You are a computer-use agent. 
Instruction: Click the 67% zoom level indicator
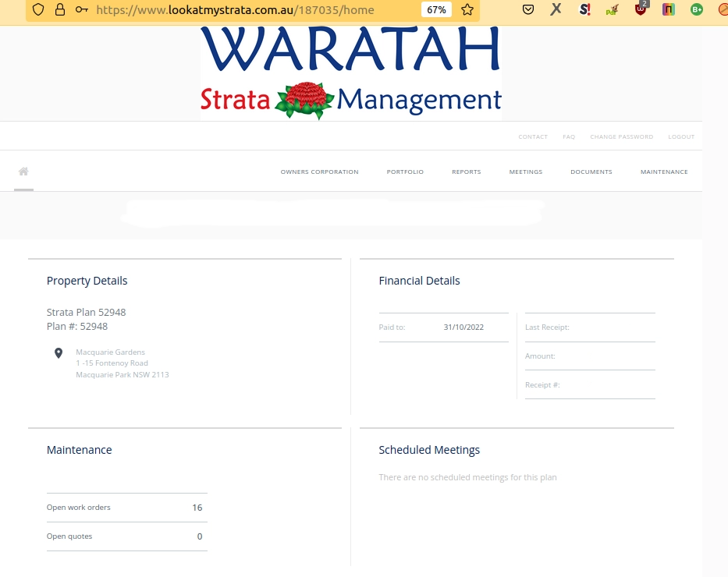[436, 10]
